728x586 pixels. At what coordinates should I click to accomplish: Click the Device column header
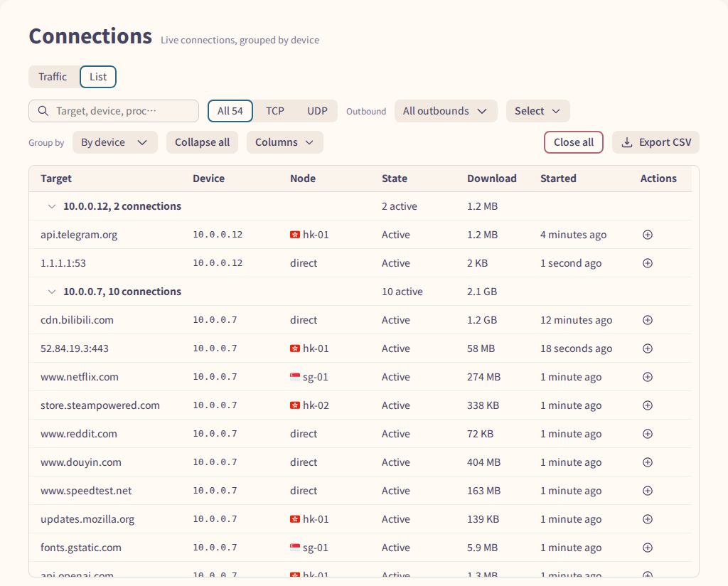click(208, 179)
